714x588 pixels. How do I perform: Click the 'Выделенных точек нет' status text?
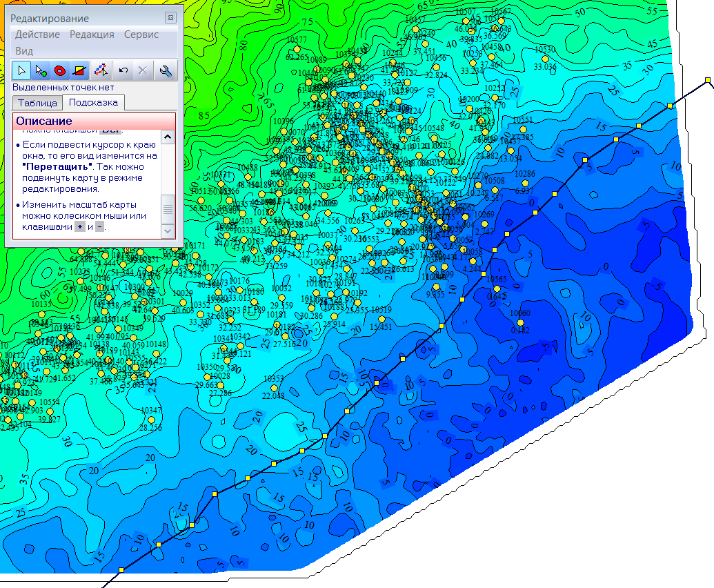point(63,87)
